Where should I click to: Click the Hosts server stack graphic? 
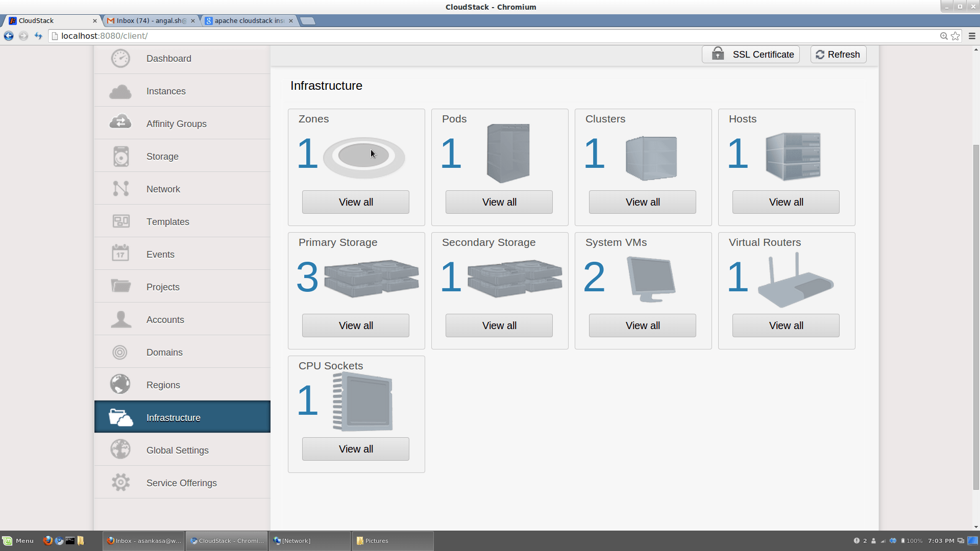coord(793,156)
